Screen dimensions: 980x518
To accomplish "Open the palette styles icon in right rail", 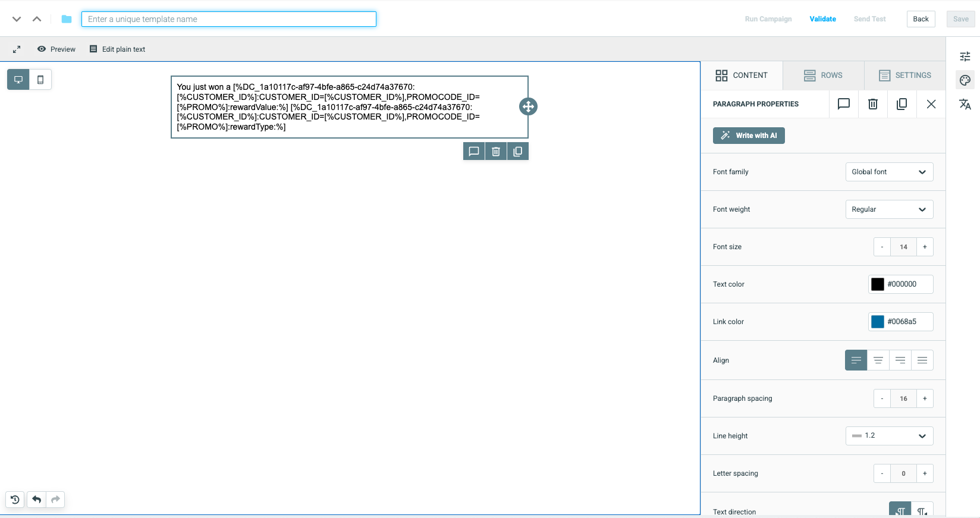I will point(965,80).
